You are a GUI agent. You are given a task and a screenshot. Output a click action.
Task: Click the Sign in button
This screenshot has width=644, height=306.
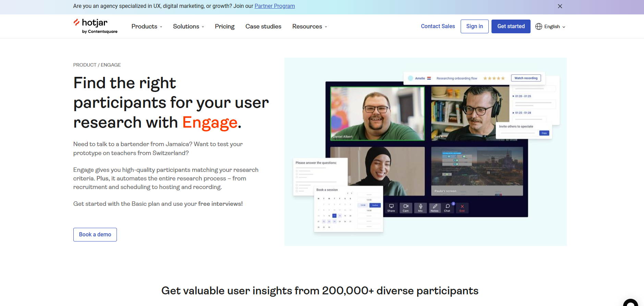[474, 26]
